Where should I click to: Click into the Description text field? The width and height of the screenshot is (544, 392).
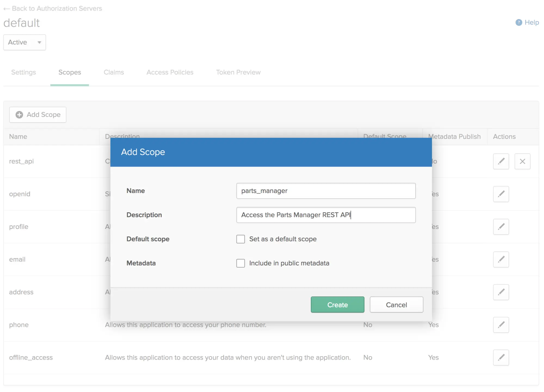pyautogui.click(x=325, y=215)
